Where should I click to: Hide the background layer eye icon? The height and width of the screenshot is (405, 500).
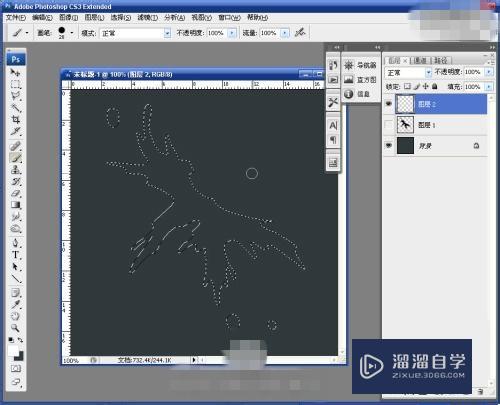[389, 146]
